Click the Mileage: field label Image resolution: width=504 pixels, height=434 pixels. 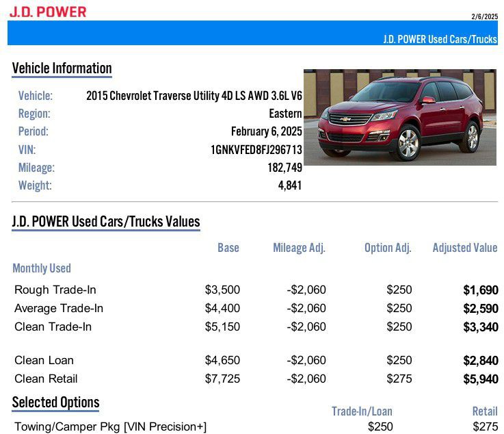[x=37, y=168]
